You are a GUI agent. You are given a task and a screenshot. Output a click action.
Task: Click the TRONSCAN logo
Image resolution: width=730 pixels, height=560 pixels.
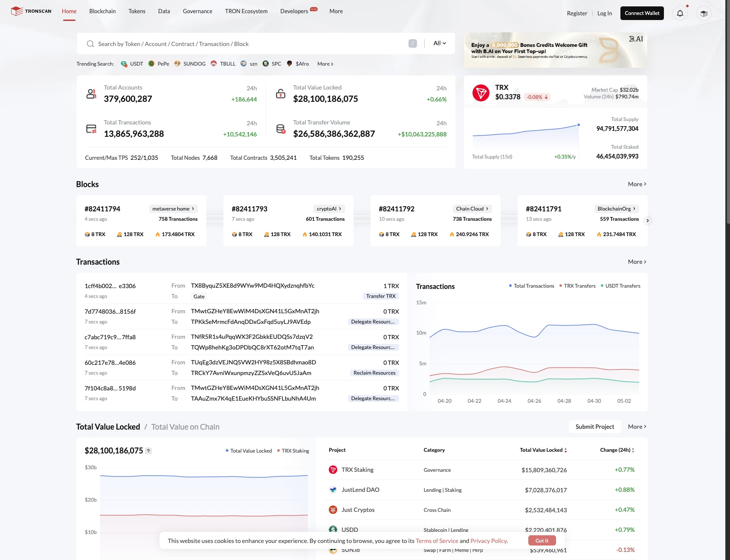(31, 11)
